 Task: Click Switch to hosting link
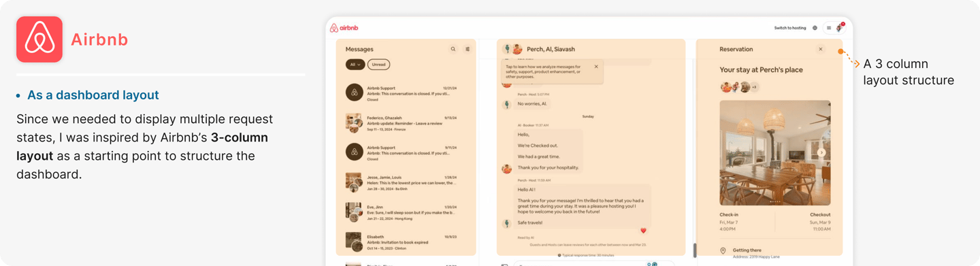(790, 28)
